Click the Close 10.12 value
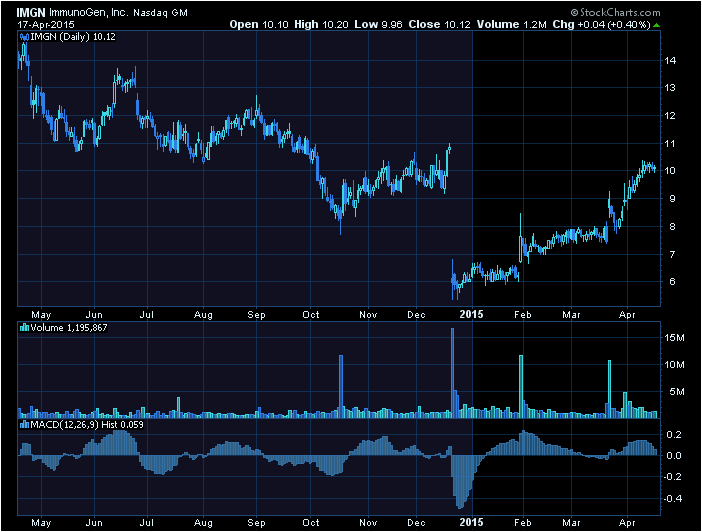This screenshot has width=702, height=532. (439, 25)
